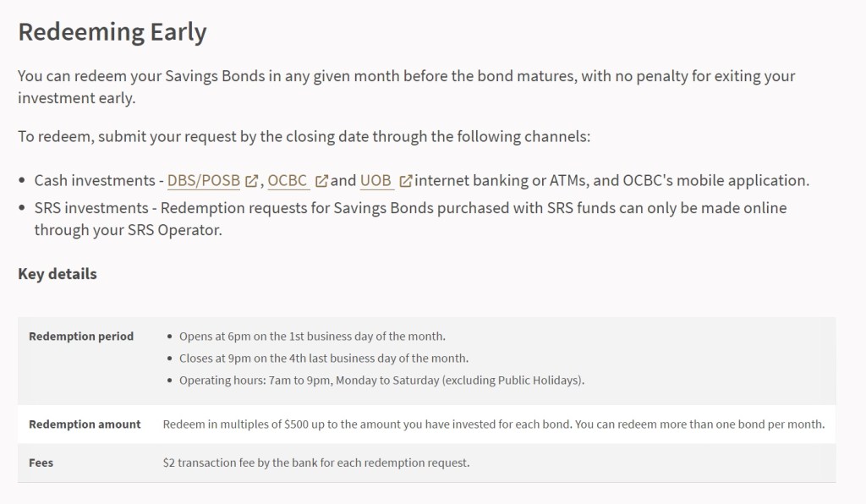The image size is (866, 504).
Task: Click external-link icon beside DBS/POSB
Action: pyautogui.click(x=251, y=181)
